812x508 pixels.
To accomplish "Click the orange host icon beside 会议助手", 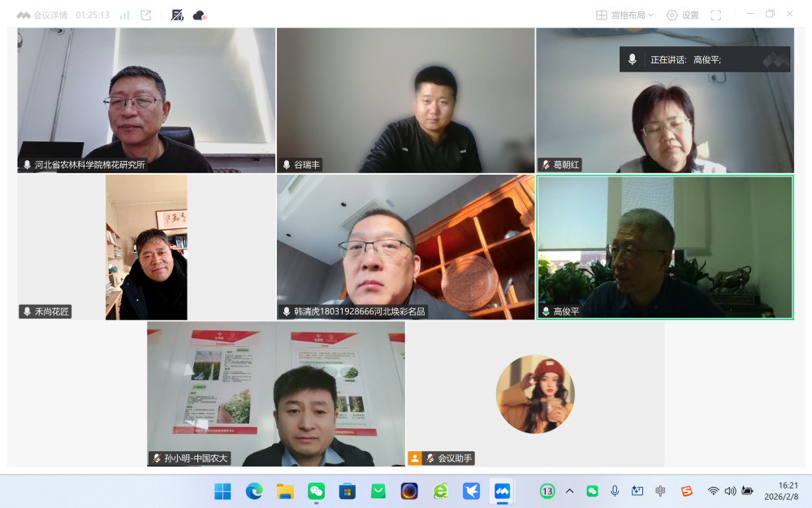I will [x=415, y=458].
